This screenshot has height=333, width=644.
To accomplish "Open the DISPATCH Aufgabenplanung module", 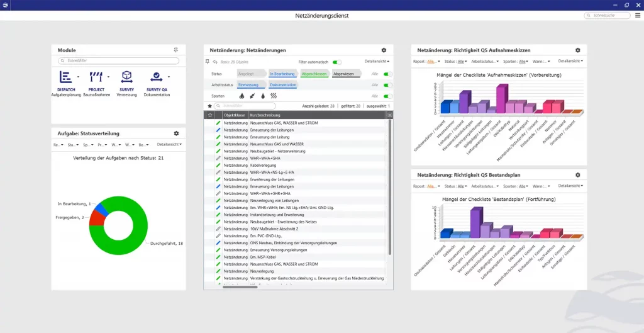I will [66, 78].
